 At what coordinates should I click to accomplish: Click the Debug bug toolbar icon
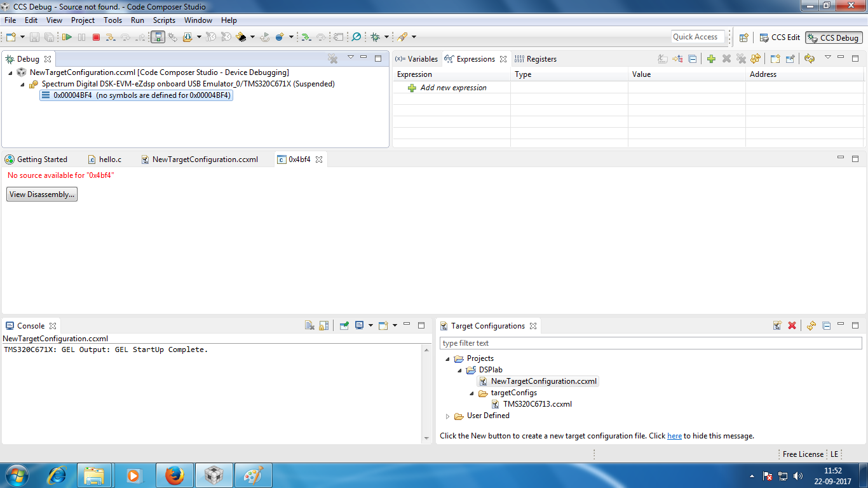tap(376, 37)
